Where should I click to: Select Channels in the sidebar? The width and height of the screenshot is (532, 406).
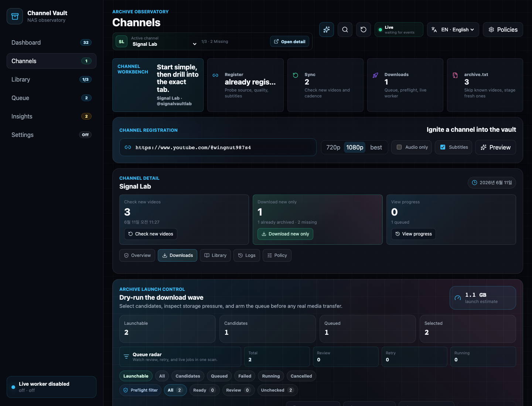point(51,61)
